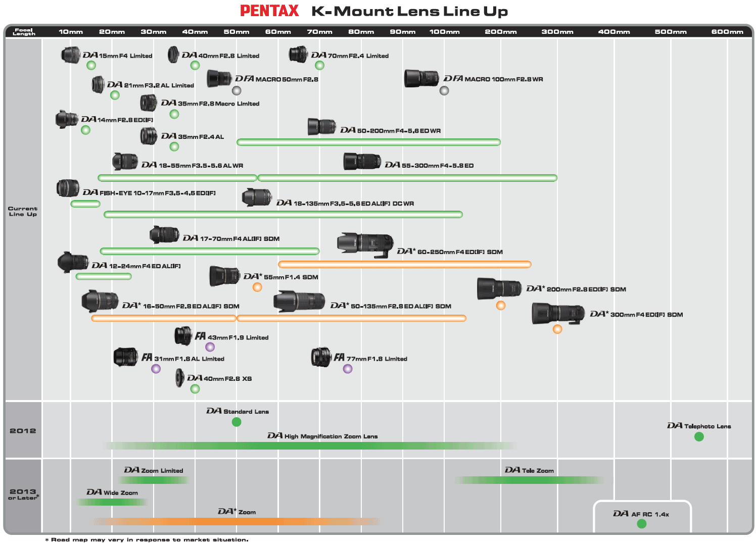Click the DA Tele Zoom roadmap bar
Viewport: 756px width, 543px height.
(x=530, y=480)
